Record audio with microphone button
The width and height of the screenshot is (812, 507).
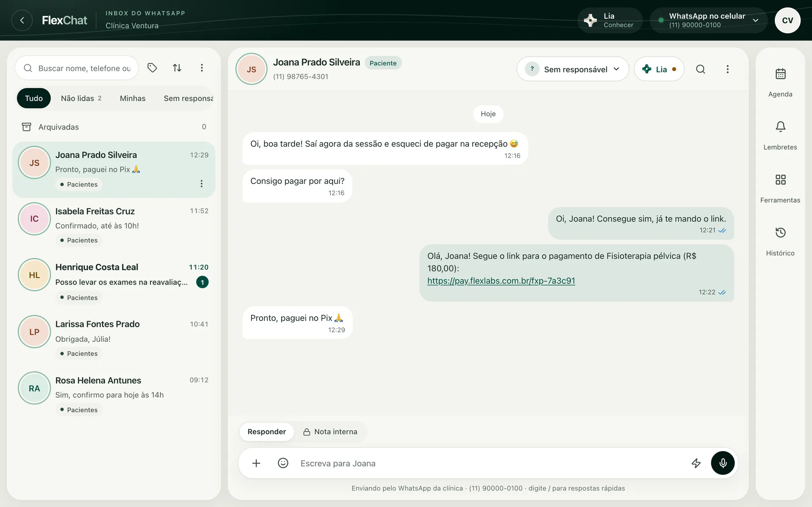pyautogui.click(x=723, y=463)
